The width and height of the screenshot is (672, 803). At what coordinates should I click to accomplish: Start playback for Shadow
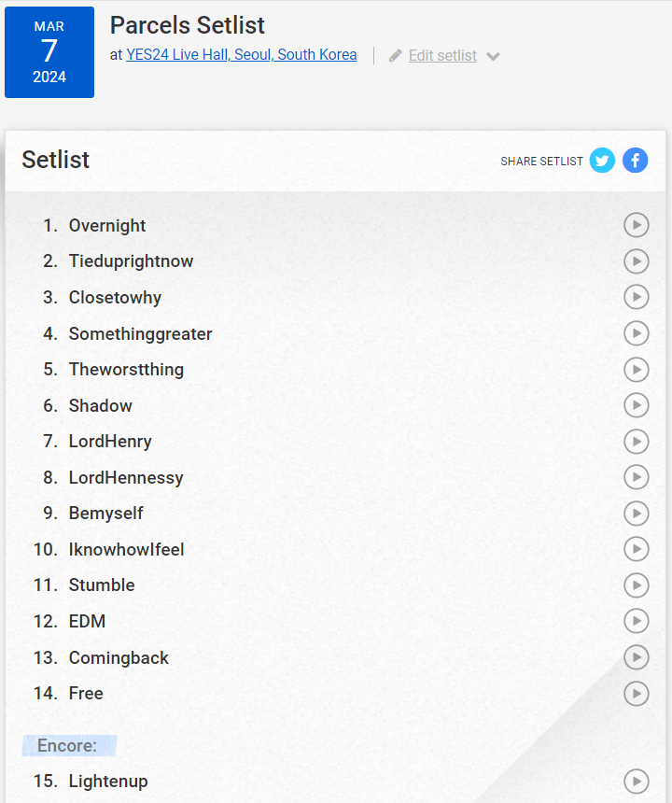637,405
